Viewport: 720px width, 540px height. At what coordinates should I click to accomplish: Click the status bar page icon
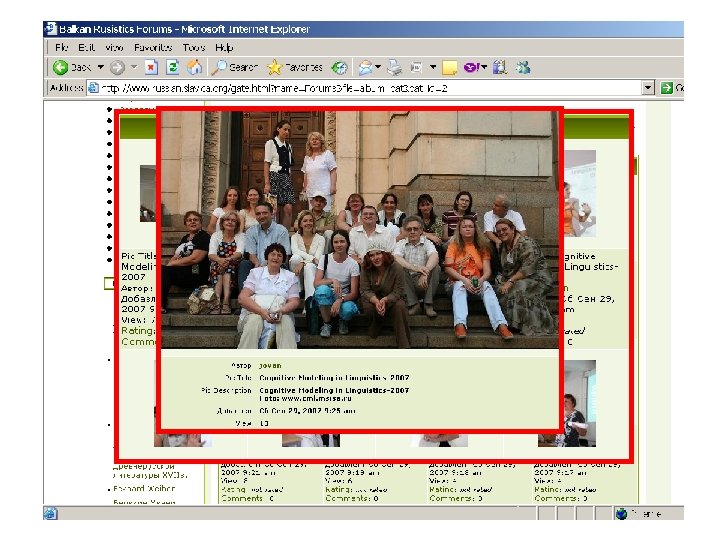click(x=50, y=513)
